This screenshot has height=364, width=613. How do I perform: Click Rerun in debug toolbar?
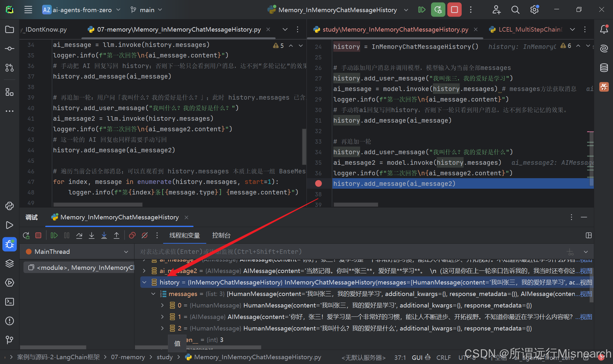pyautogui.click(x=26, y=235)
